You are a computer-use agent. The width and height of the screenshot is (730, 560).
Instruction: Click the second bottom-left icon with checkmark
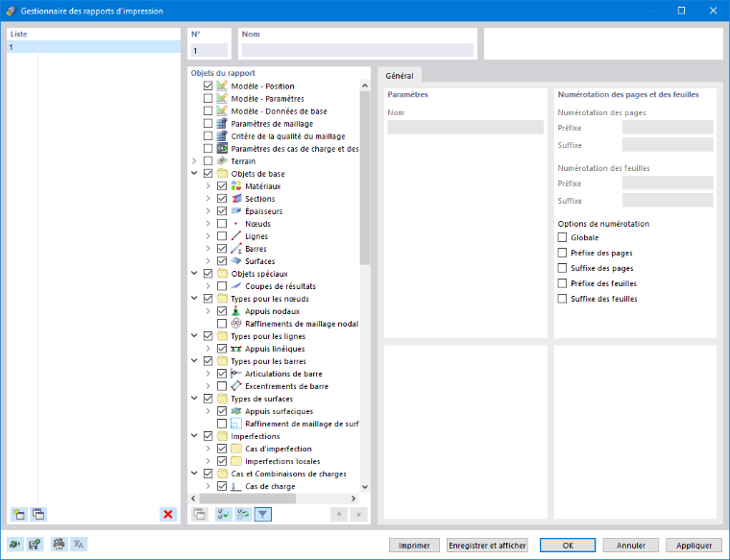tap(35, 545)
